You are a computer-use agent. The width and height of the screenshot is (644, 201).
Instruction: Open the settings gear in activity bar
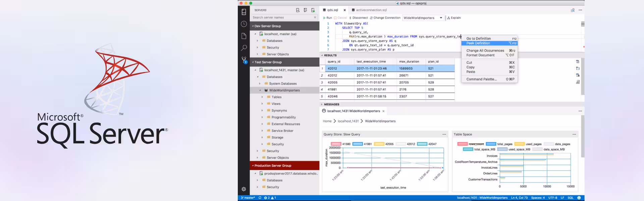coord(244,189)
